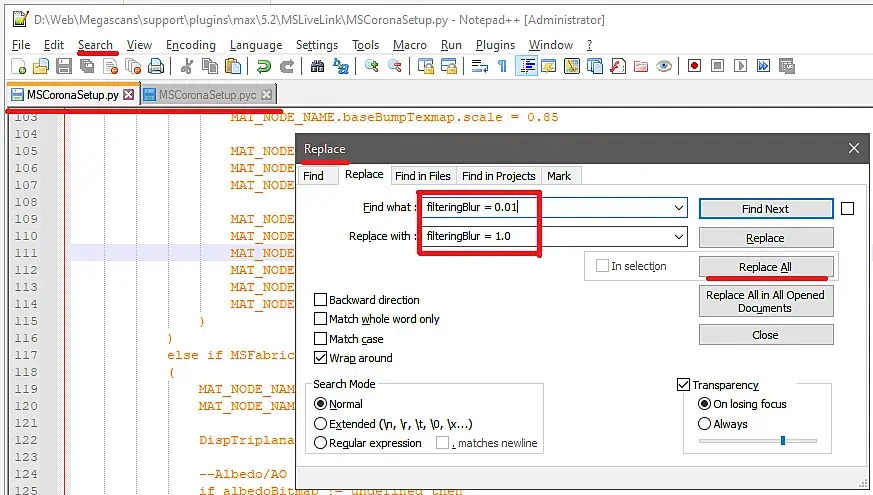The image size is (873, 495).
Task: Click the green Undo arrow icon
Action: click(x=263, y=66)
